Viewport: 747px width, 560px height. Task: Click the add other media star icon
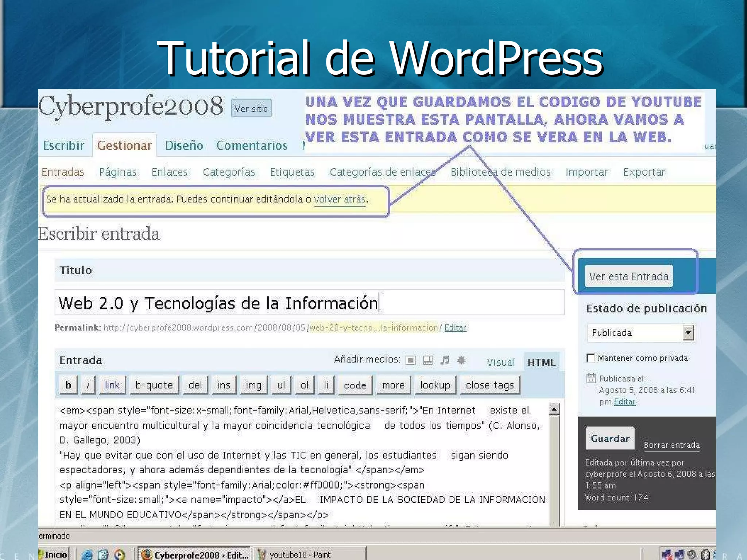[461, 360]
